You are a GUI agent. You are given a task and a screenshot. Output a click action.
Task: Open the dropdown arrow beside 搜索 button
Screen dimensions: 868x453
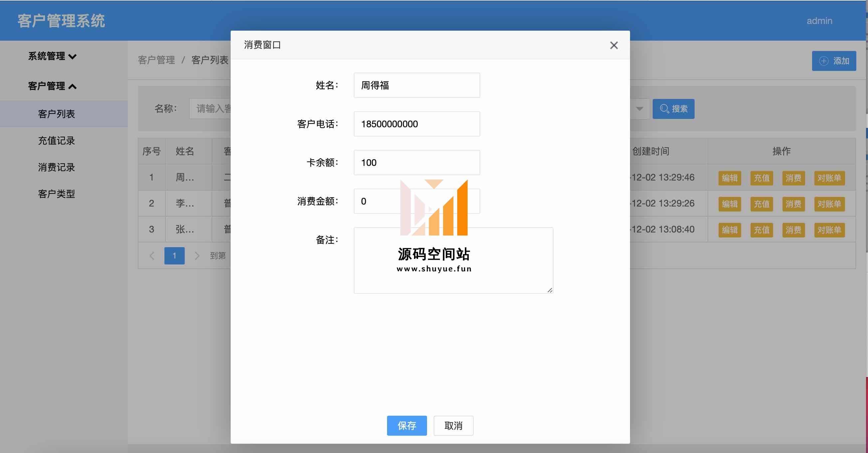639,109
